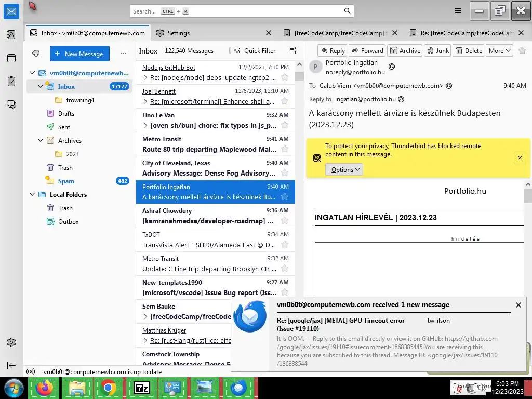
Task: Open the Mail space icon
Action: click(11, 11)
